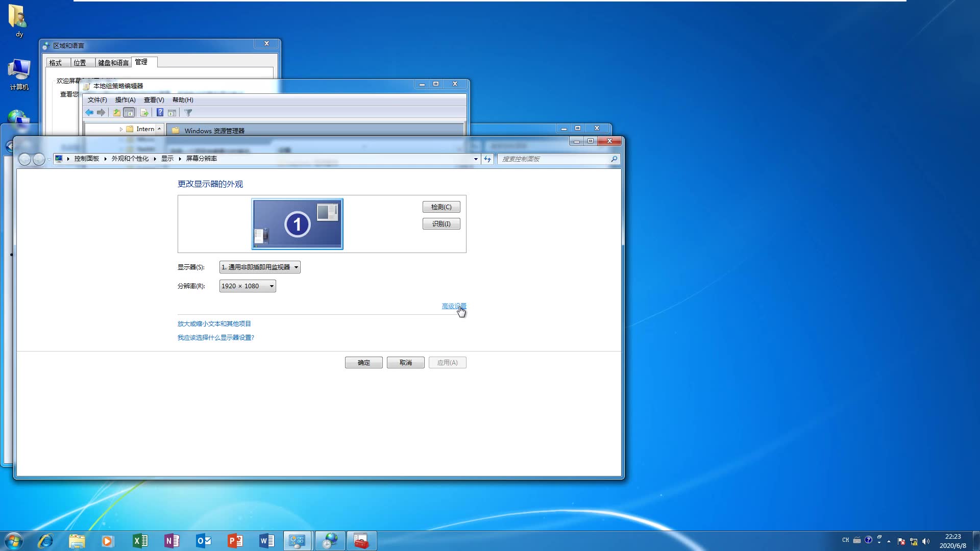980x551 pixels.
Task: Launch PowerPoint from the taskbar
Action: click(235, 541)
